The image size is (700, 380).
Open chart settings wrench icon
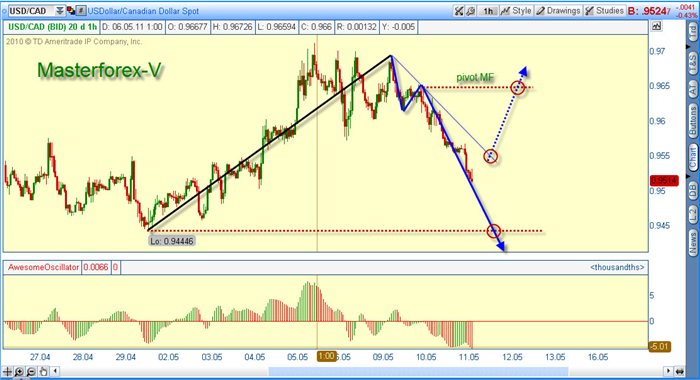point(470,11)
